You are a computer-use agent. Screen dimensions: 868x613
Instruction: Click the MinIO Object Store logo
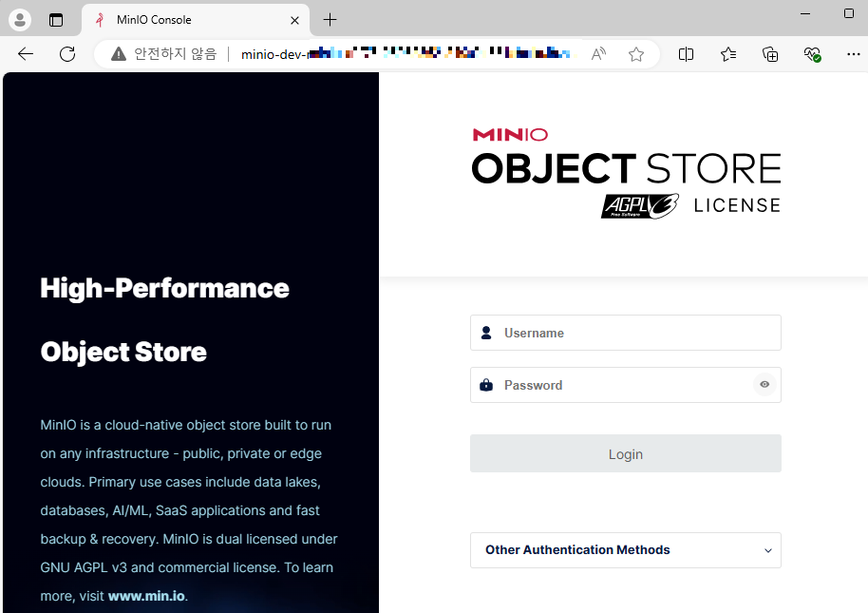click(626, 173)
